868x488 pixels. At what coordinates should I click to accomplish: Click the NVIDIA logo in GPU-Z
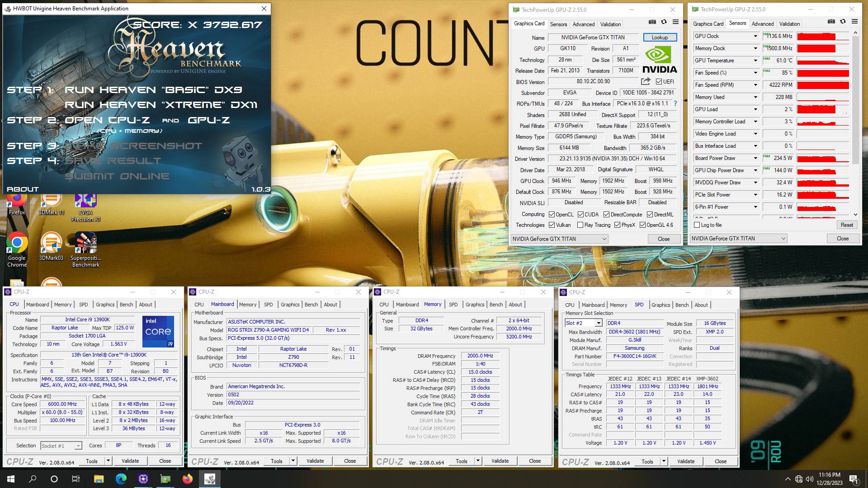pos(660,60)
